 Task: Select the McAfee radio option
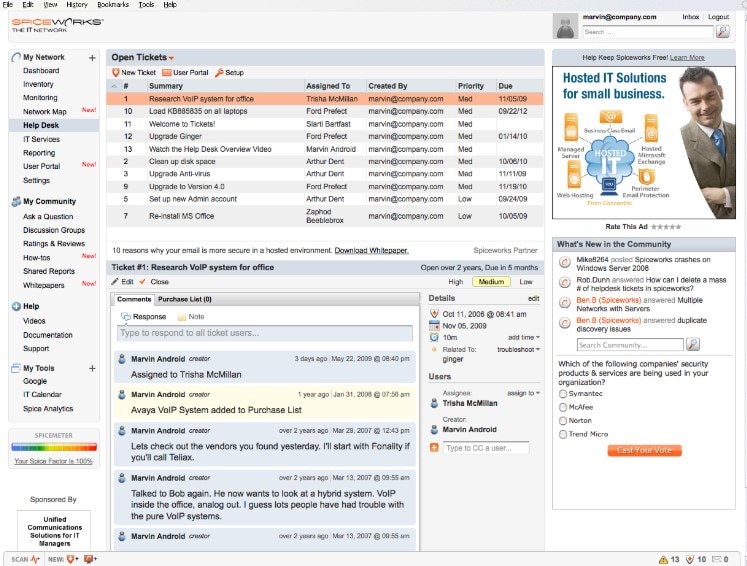pos(563,407)
